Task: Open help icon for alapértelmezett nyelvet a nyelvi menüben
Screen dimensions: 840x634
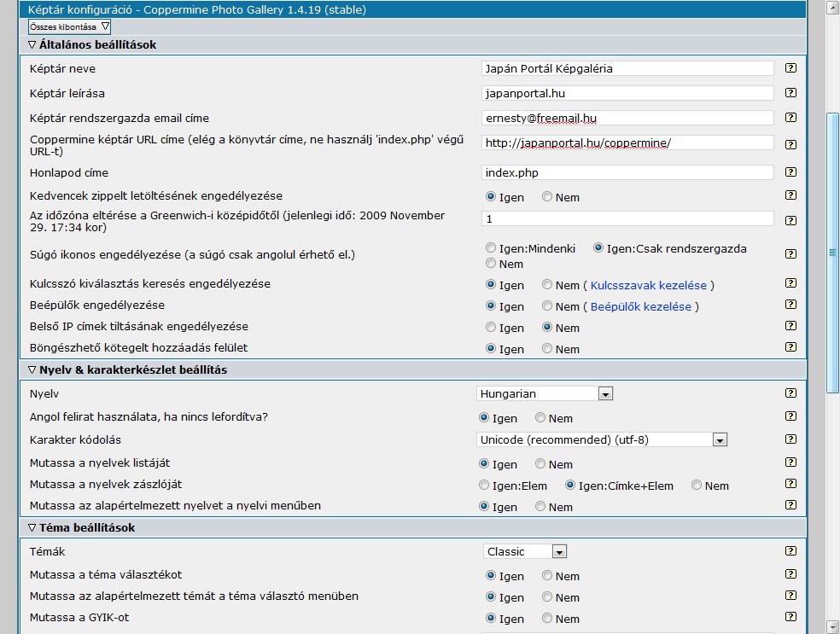Action: pyautogui.click(x=790, y=505)
